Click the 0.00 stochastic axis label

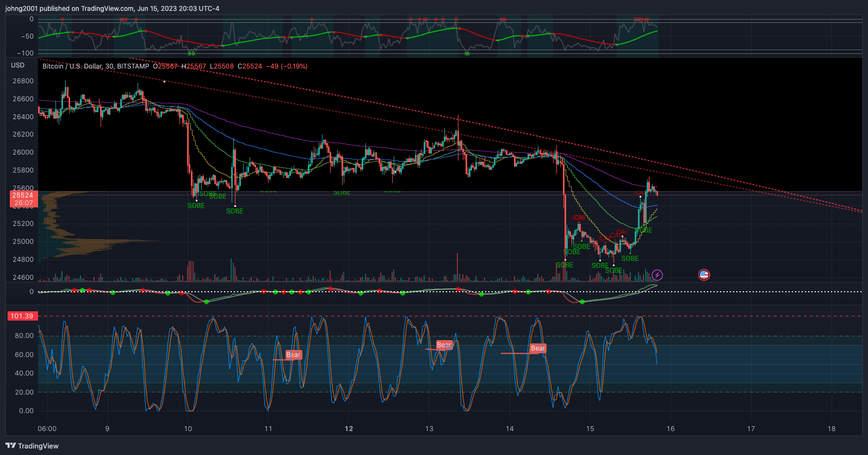click(x=26, y=411)
